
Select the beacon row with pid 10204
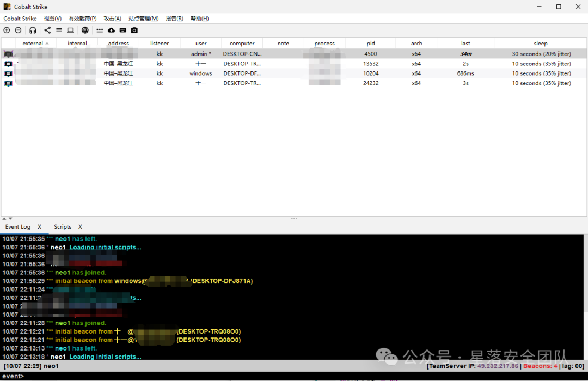click(x=294, y=73)
